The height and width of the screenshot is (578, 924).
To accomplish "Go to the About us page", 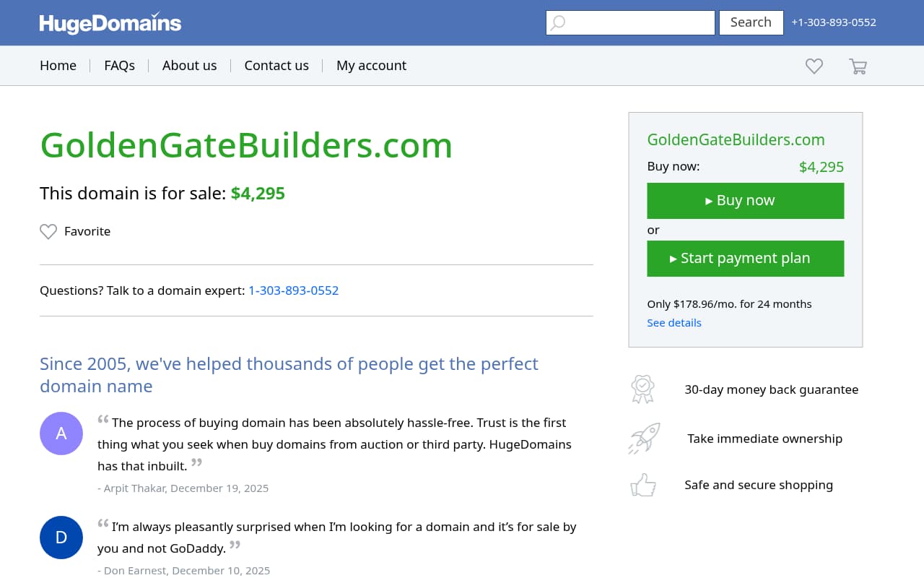I will pyautogui.click(x=189, y=65).
